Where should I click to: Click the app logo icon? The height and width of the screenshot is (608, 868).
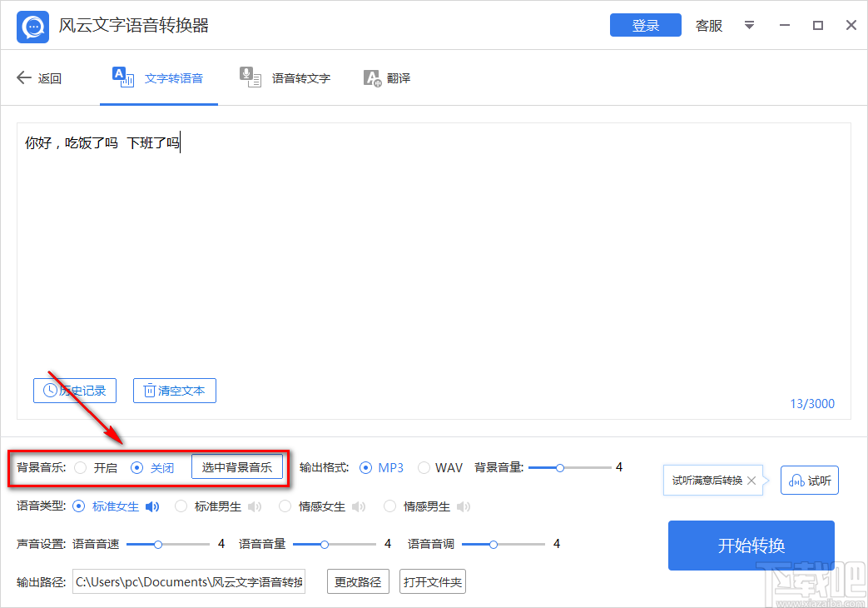pos(32,26)
